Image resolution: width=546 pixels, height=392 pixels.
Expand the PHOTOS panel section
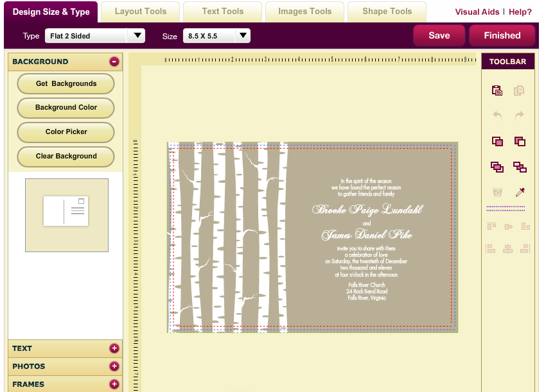(114, 366)
